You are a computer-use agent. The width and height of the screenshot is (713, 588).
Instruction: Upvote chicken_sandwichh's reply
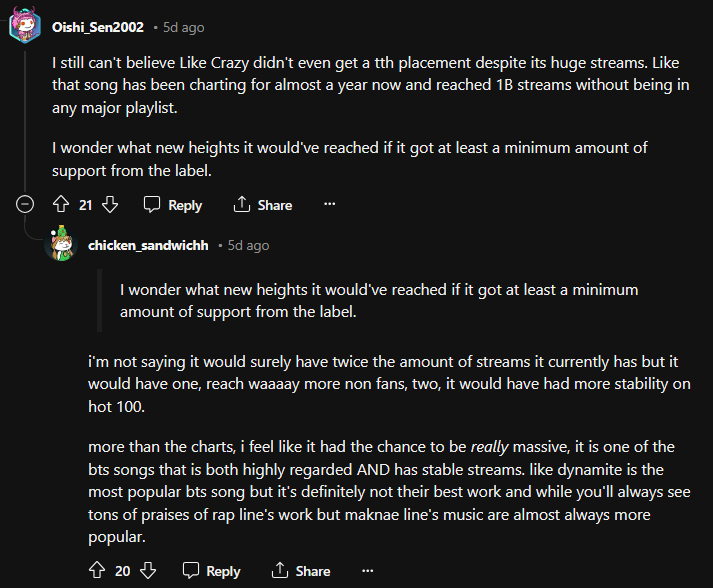(97, 571)
